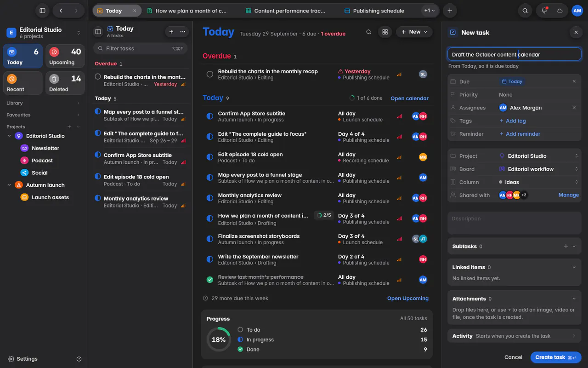Viewport: 588px width, 368px height.
Task: Open search via the top bar magnifier
Action: pos(525,11)
